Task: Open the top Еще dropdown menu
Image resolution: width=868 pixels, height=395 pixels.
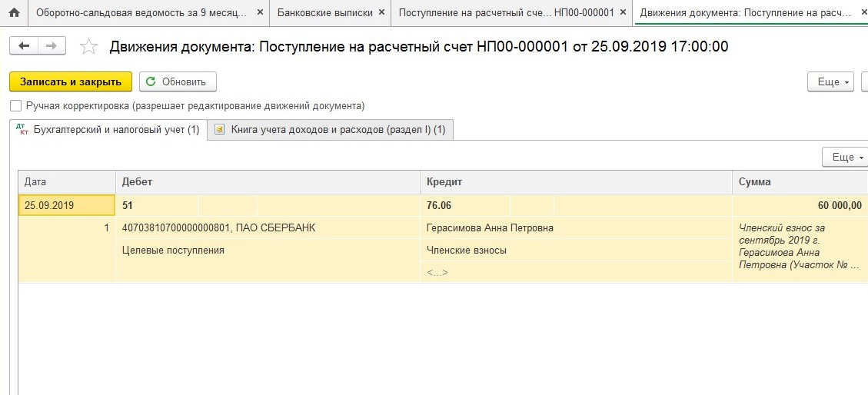Action: [x=831, y=81]
